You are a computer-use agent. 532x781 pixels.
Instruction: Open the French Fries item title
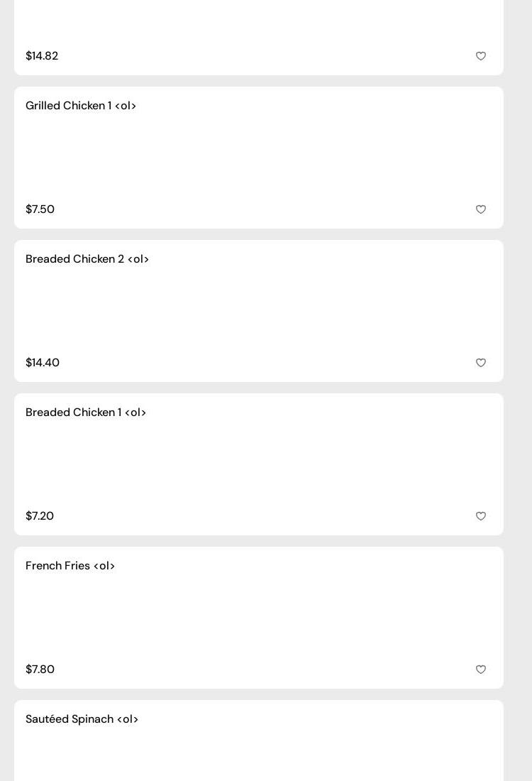(70, 566)
